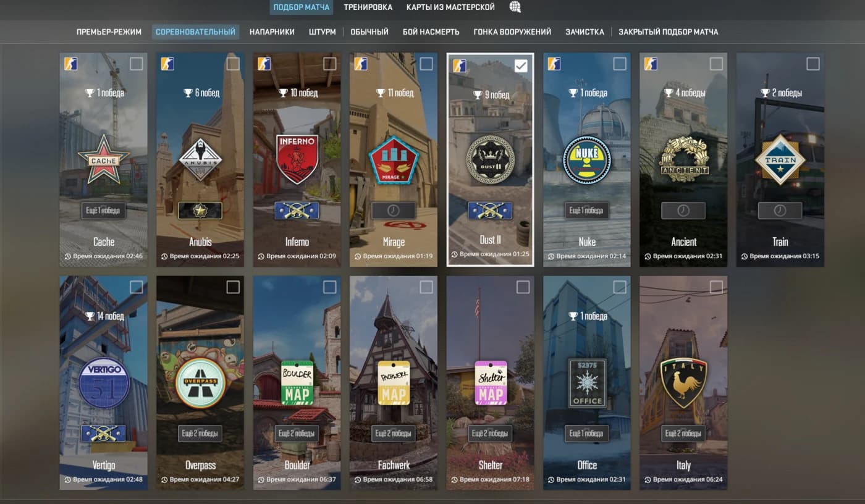This screenshot has height=504, width=865.
Task: Click the Dust II round badge
Action: pyautogui.click(x=490, y=160)
